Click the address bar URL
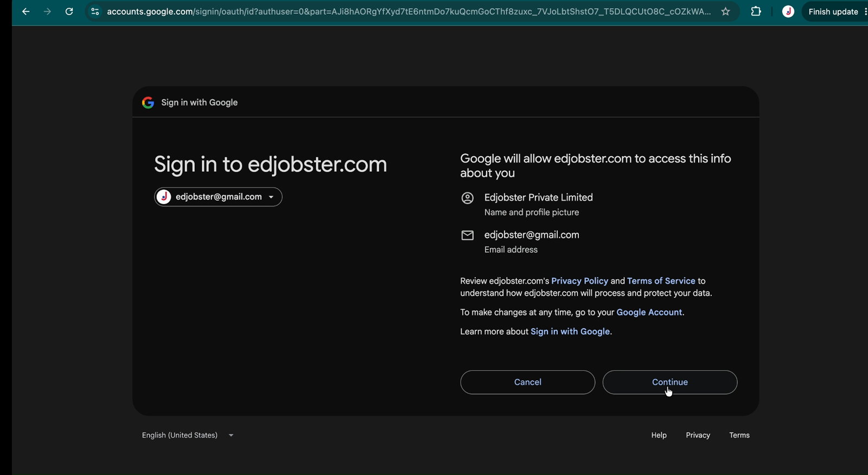 409,11
